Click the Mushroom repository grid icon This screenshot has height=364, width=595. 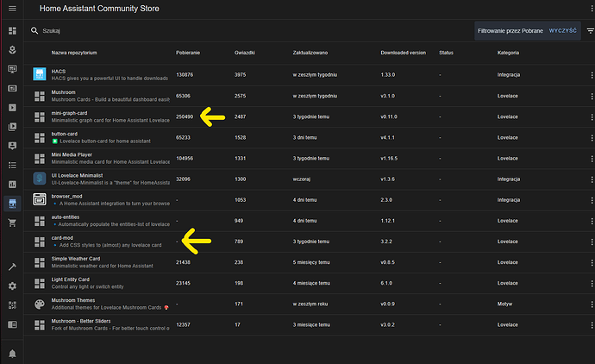pyautogui.click(x=40, y=96)
